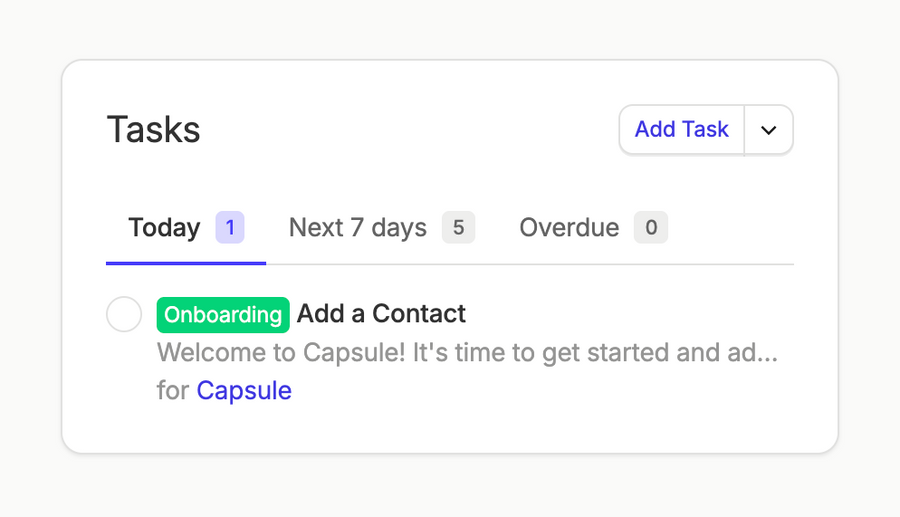Click the "Today" label text
Viewport: 900px width, 517px height.
[164, 228]
